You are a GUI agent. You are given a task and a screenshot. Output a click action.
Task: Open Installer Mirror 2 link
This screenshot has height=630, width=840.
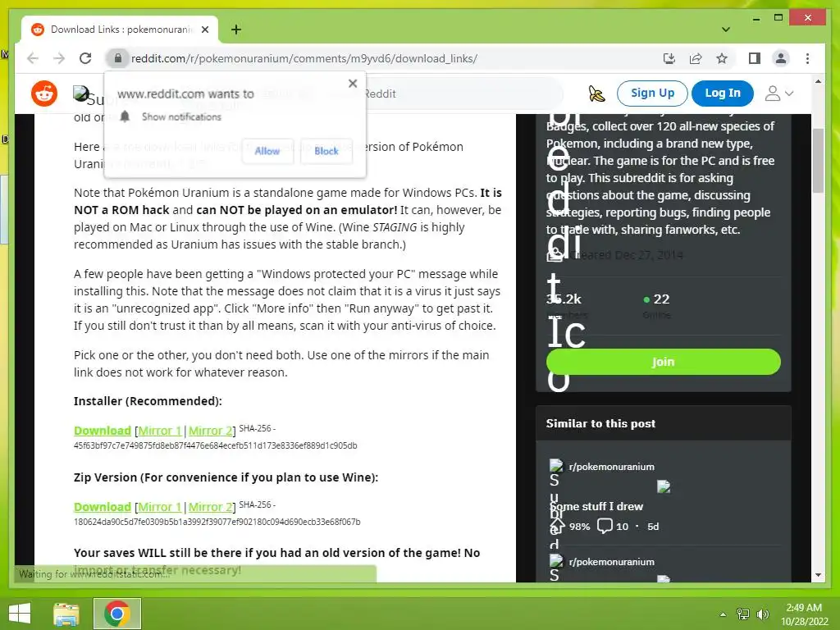(211, 431)
